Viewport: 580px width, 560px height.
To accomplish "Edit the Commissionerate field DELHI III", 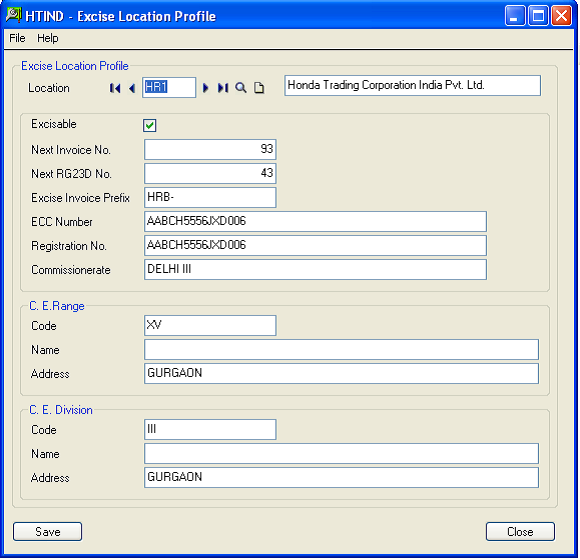I will coord(315,270).
